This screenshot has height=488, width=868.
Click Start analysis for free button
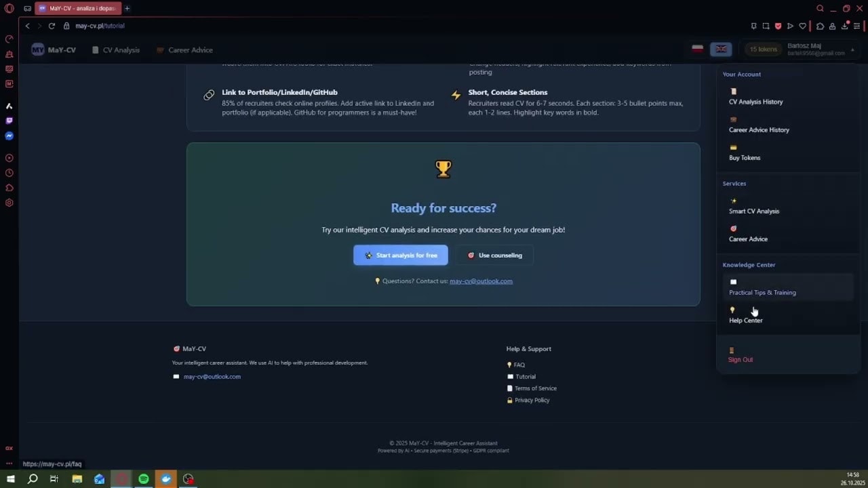(401, 255)
